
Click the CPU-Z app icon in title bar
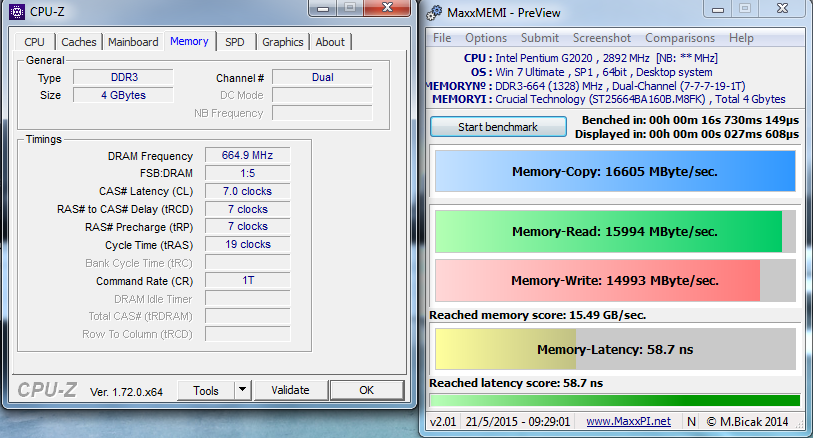(17, 11)
